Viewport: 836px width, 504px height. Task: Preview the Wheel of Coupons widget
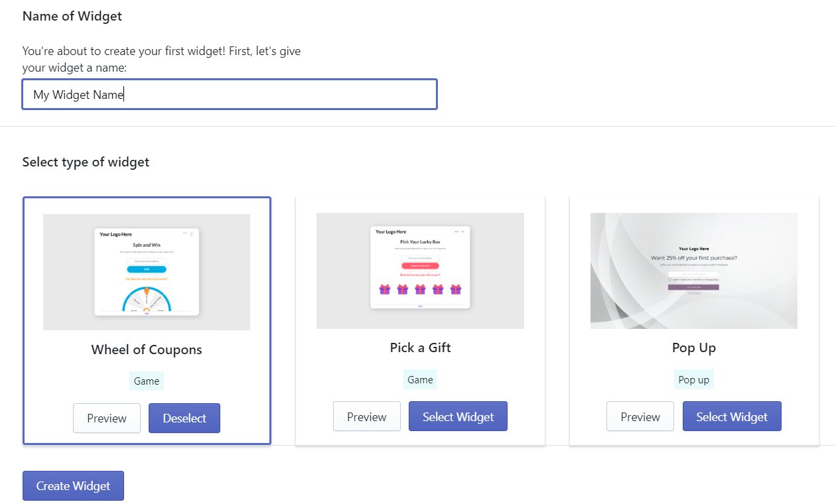pyautogui.click(x=107, y=418)
